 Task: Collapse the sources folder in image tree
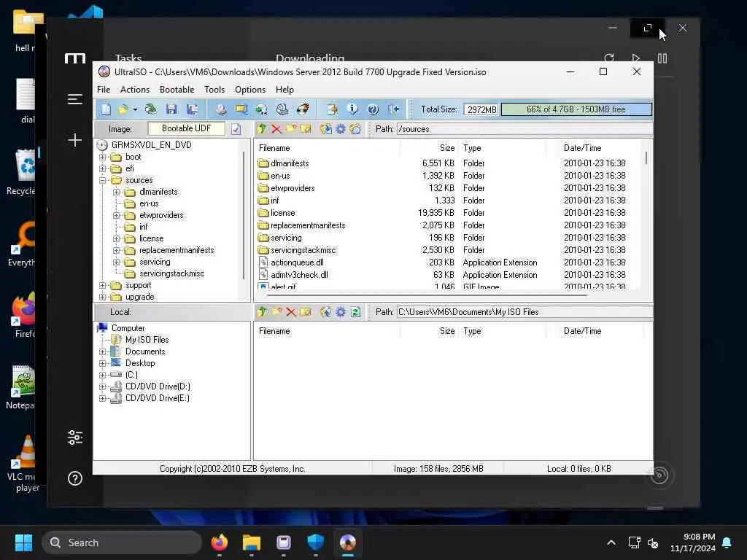click(102, 181)
